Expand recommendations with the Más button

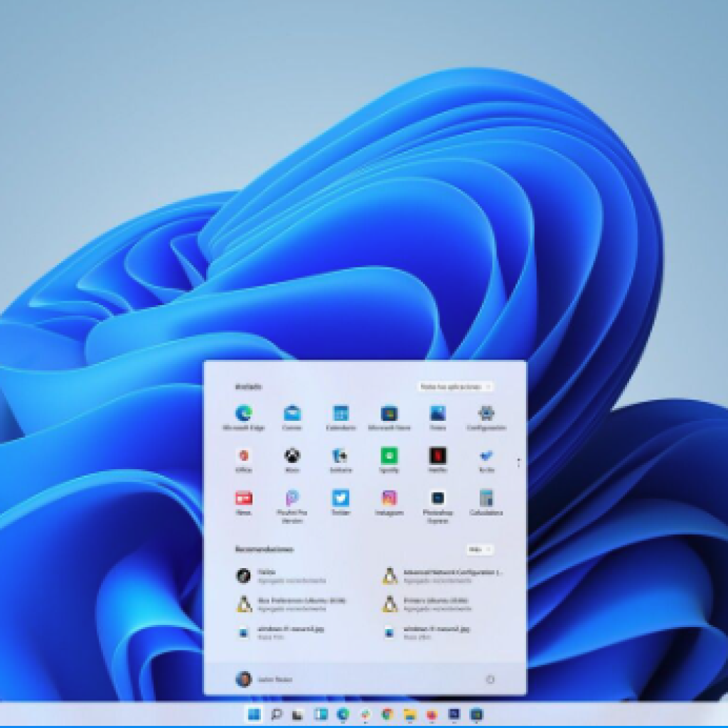[x=480, y=550]
